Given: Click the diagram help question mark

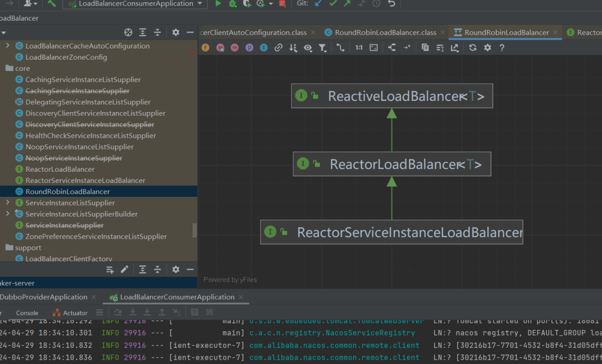Looking at the screenshot, I should tap(502, 48).
